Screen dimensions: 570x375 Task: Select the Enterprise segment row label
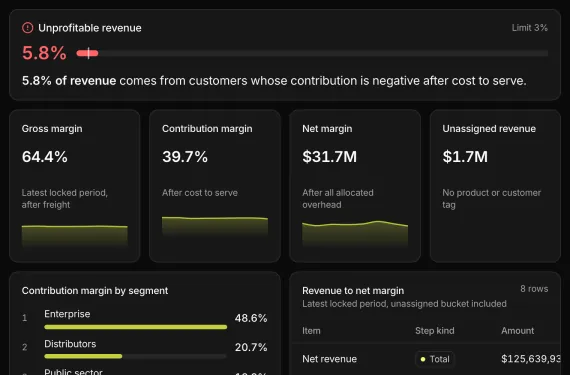point(67,314)
